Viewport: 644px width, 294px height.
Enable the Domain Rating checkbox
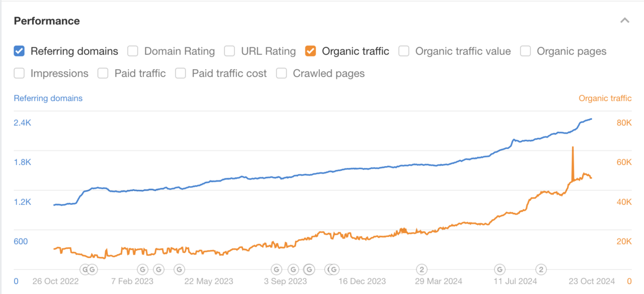tap(133, 52)
